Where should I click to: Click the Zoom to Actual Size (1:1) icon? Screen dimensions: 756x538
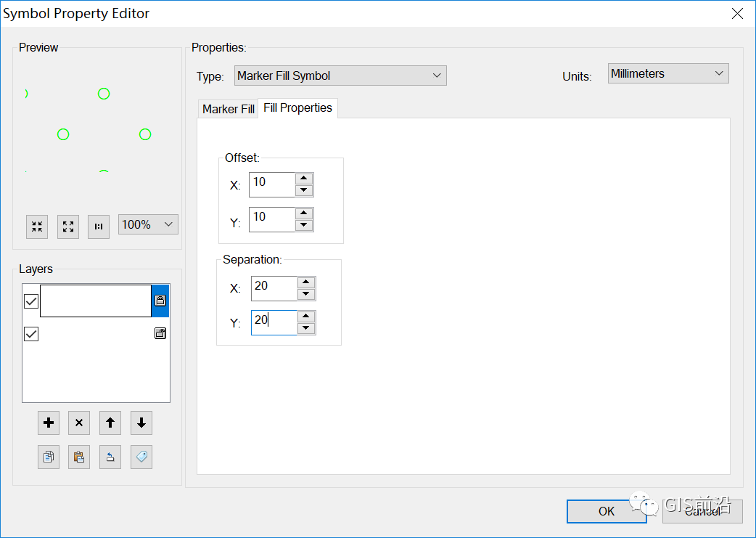click(x=99, y=227)
